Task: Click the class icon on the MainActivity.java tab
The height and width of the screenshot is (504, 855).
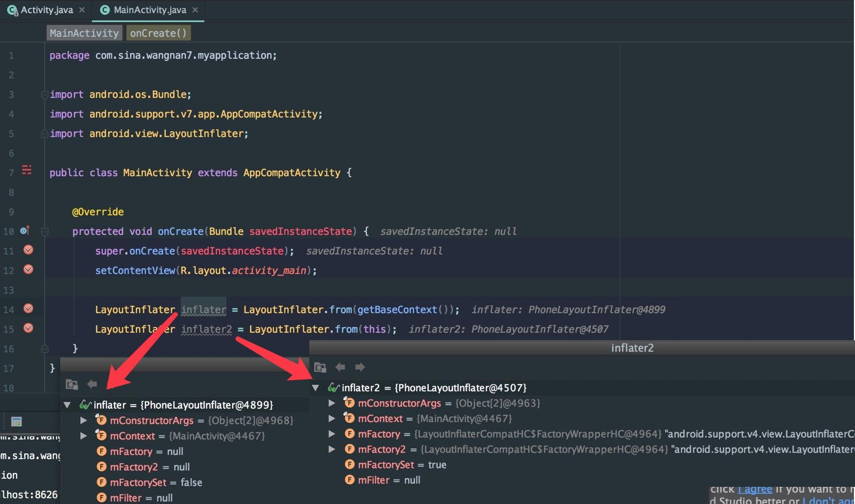Action: pyautogui.click(x=105, y=10)
